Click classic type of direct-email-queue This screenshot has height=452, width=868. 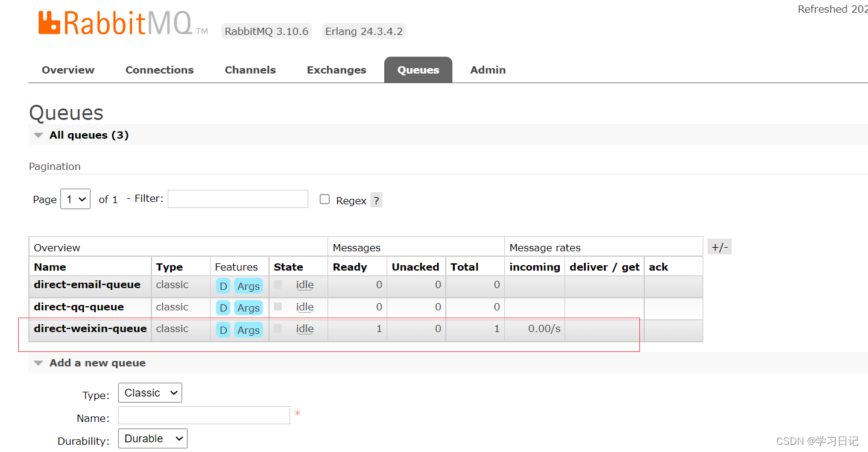click(172, 284)
